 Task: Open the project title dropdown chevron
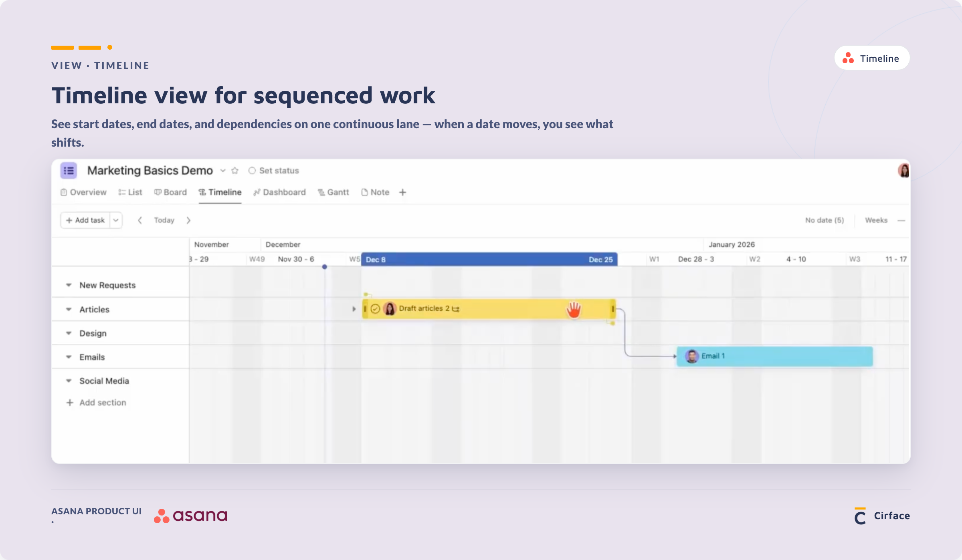(x=223, y=171)
